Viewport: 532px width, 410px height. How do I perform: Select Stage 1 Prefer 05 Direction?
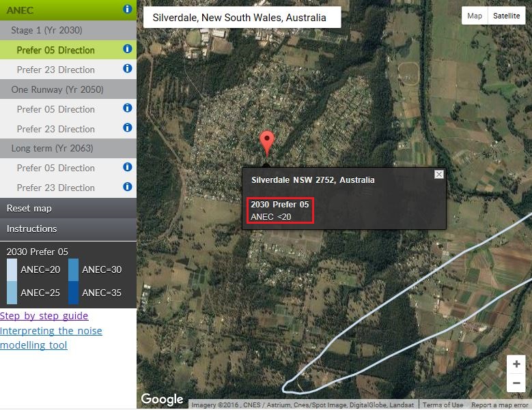[68, 50]
